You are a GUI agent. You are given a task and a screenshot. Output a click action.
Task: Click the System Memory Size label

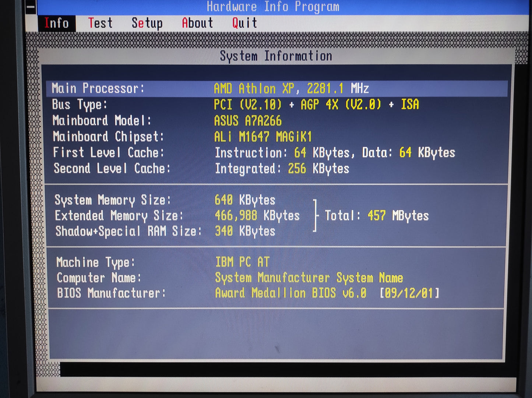coord(113,200)
